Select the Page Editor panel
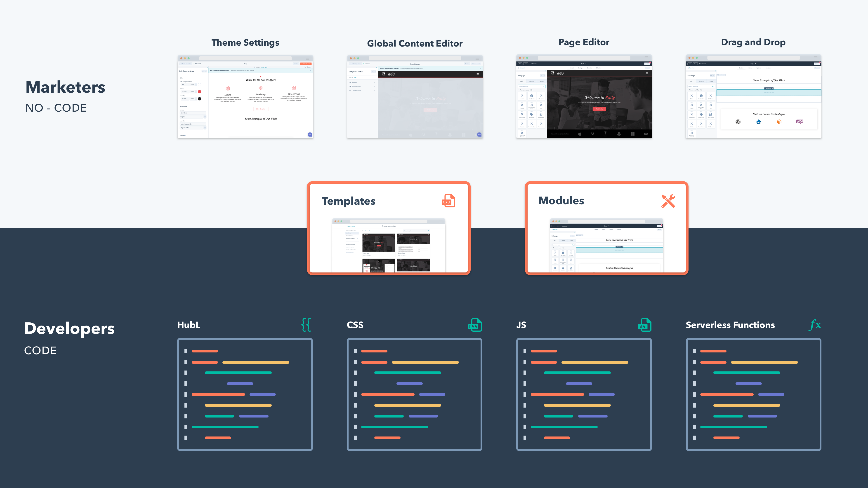 (x=584, y=95)
